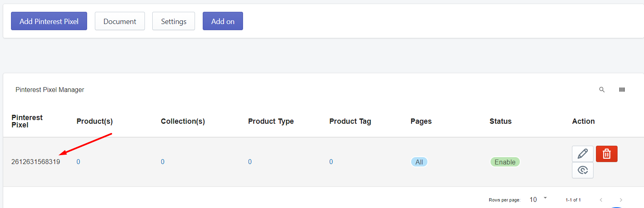This screenshot has width=644, height=208.
Task: Open the Settings button
Action: (173, 21)
